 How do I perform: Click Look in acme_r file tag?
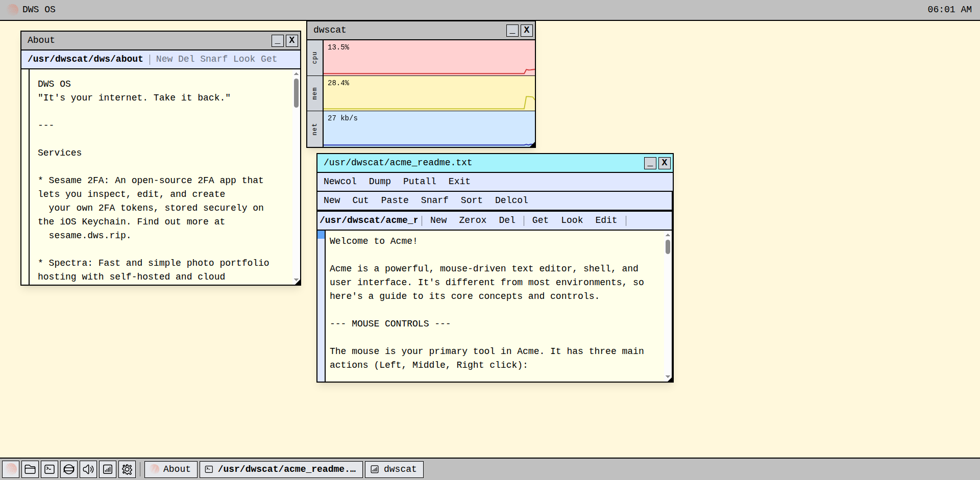click(572, 220)
